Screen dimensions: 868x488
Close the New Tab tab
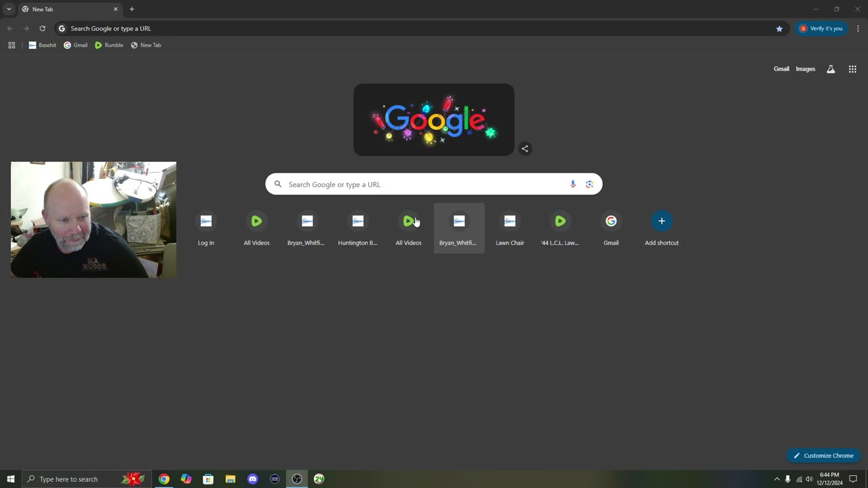115,9
